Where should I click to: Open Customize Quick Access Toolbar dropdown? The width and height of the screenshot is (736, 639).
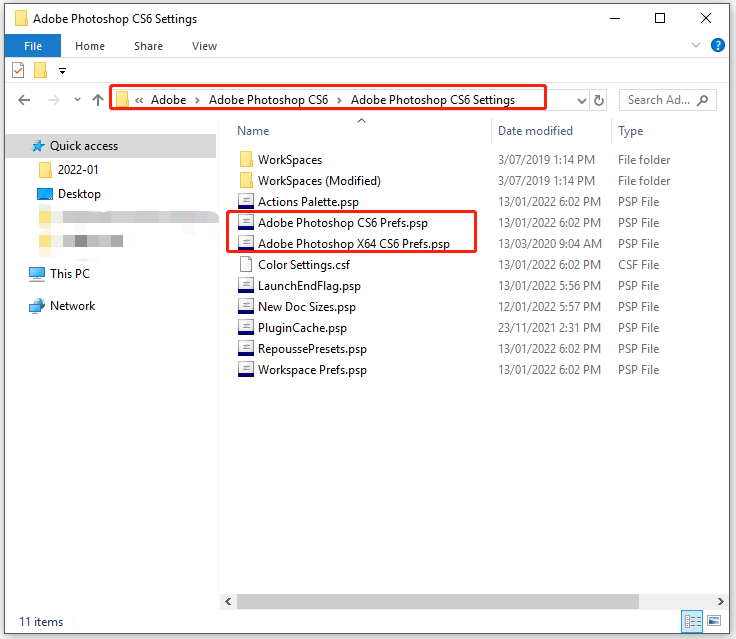tap(62, 71)
